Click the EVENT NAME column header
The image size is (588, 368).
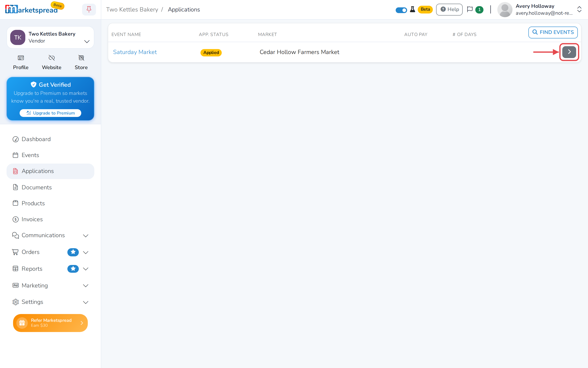point(126,35)
